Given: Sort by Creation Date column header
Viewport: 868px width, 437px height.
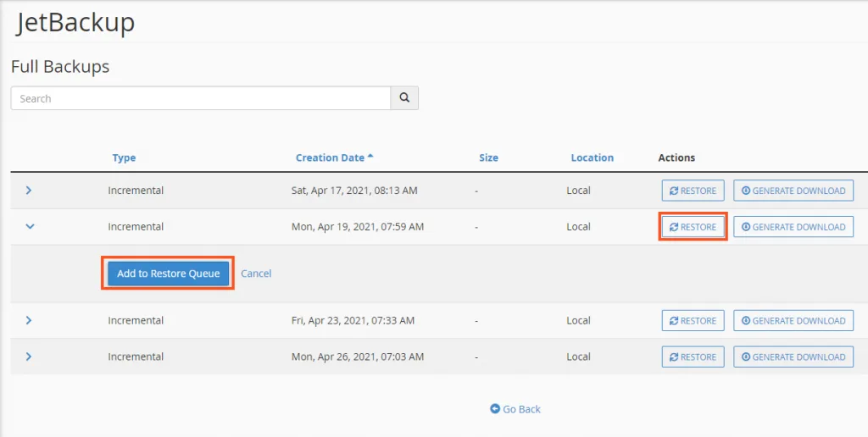Looking at the screenshot, I should [331, 158].
